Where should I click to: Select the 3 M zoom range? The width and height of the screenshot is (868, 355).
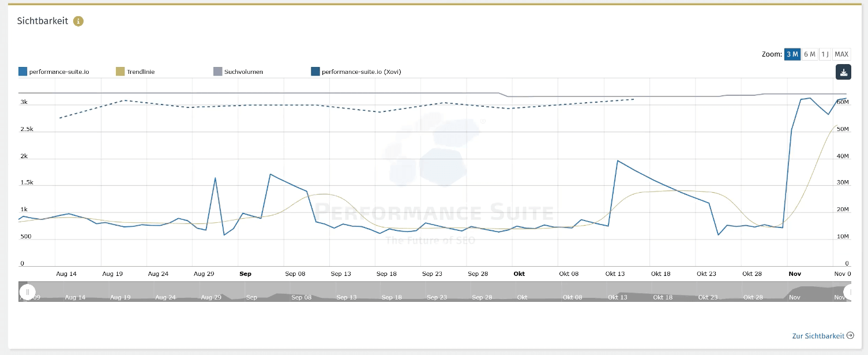pyautogui.click(x=792, y=54)
